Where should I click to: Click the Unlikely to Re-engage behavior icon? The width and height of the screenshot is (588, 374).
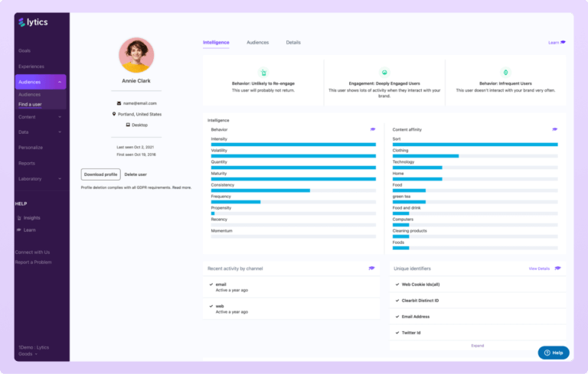pyautogui.click(x=263, y=72)
